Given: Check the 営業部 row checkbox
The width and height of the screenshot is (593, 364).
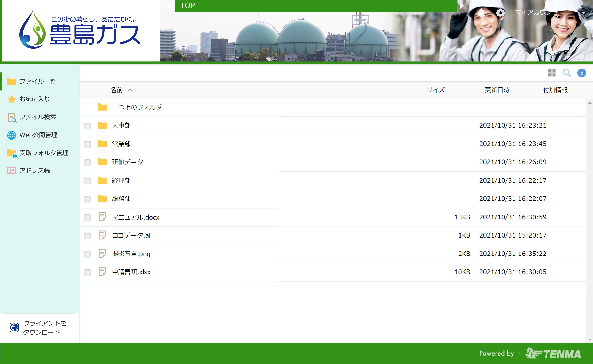Looking at the screenshot, I should point(87,144).
